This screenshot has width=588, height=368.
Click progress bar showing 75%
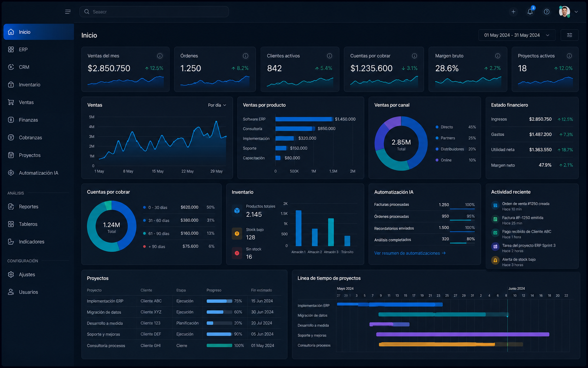coord(219,301)
